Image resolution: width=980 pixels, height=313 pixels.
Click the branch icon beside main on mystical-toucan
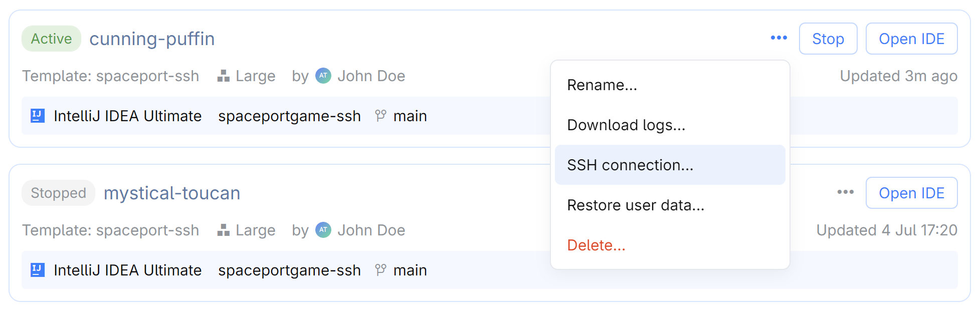coord(380,270)
